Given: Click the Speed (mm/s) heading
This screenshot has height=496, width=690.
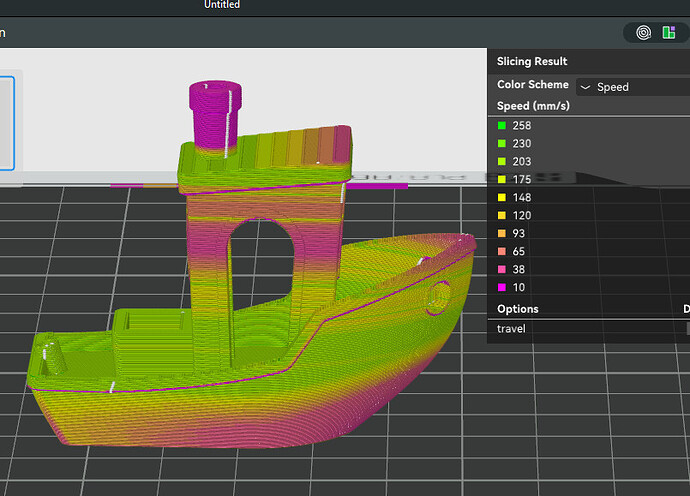Looking at the screenshot, I should click(533, 106).
